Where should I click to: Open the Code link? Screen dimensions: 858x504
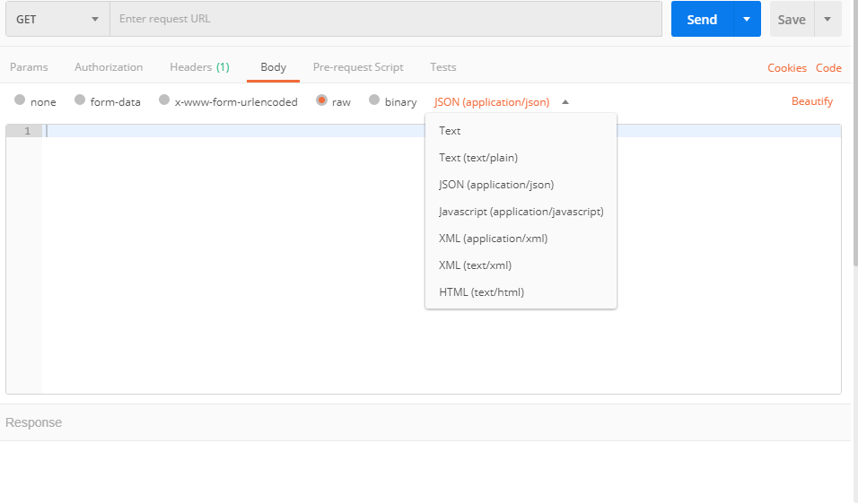[828, 68]
